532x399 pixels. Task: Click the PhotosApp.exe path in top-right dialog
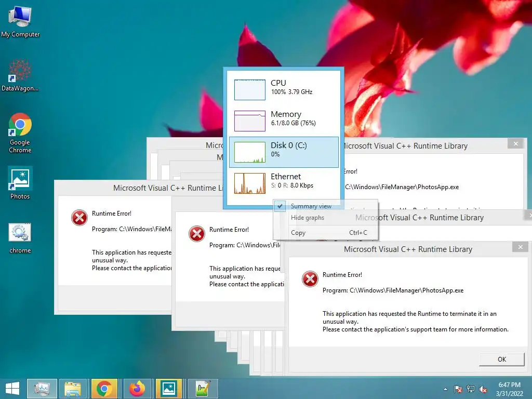(402, 187)
